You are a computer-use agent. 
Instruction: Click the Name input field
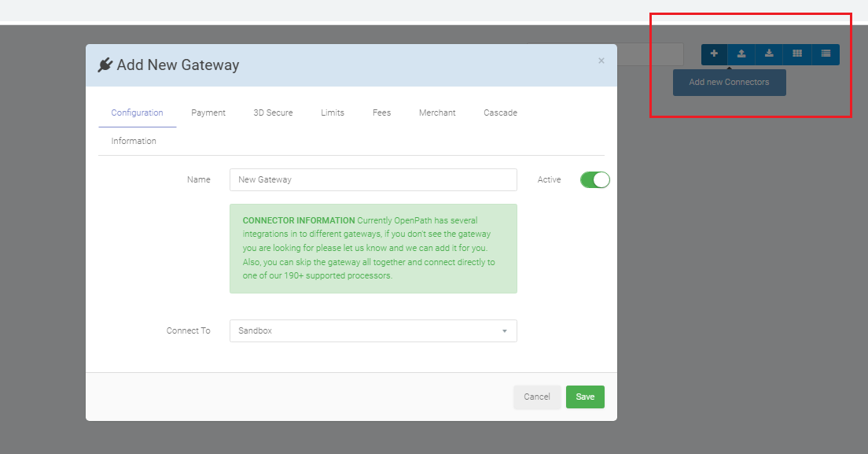[373, 179]
